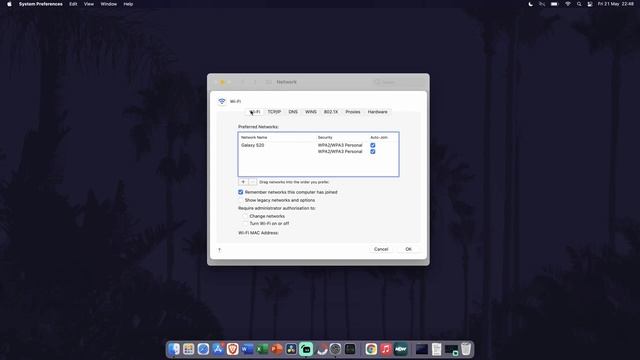Open the System Preferences menu

[x=41, y=4]
